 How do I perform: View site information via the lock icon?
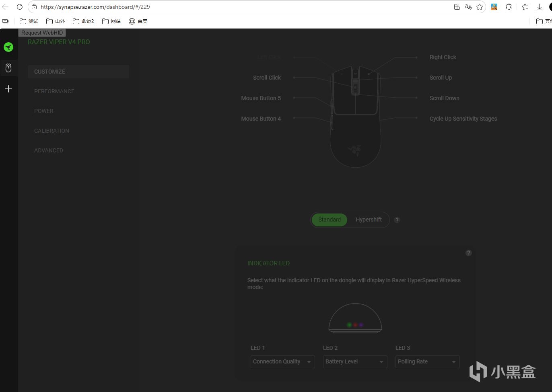tap(34, 7)
